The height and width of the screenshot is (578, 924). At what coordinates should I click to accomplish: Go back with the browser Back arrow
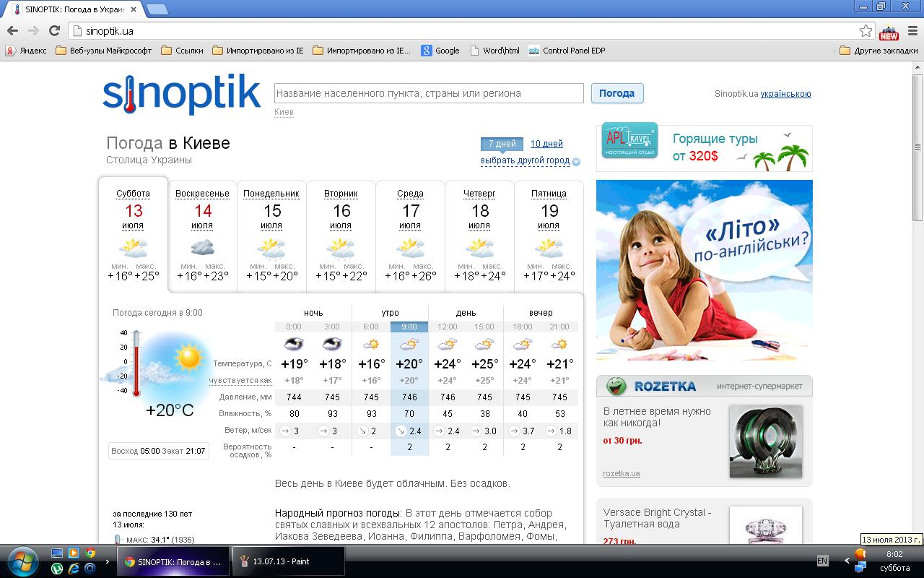12,30
